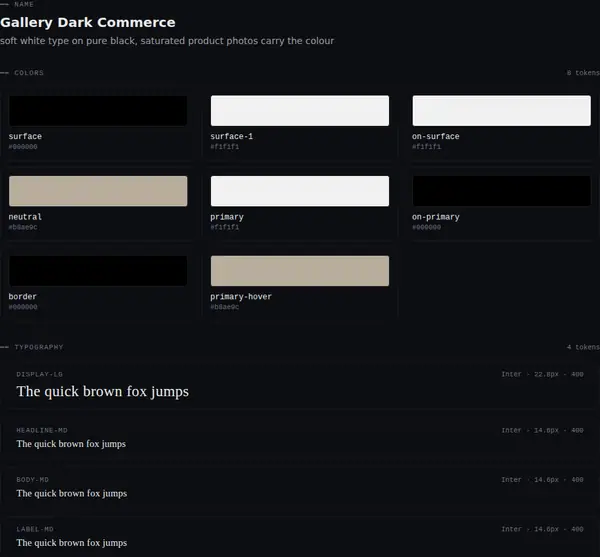Screen dimensions: 600x557
Task: Pick the on-primary color swatch
Action: coord(501,191)
